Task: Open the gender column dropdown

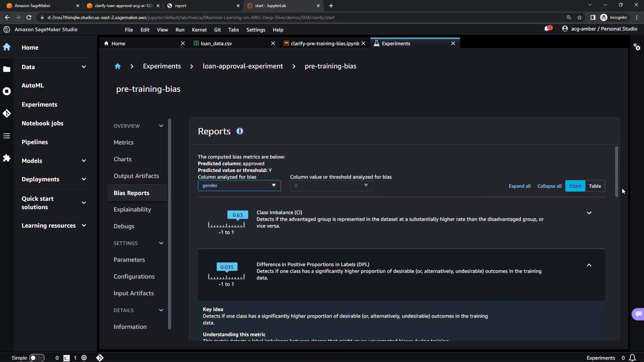Action: (x=239, y=185)
